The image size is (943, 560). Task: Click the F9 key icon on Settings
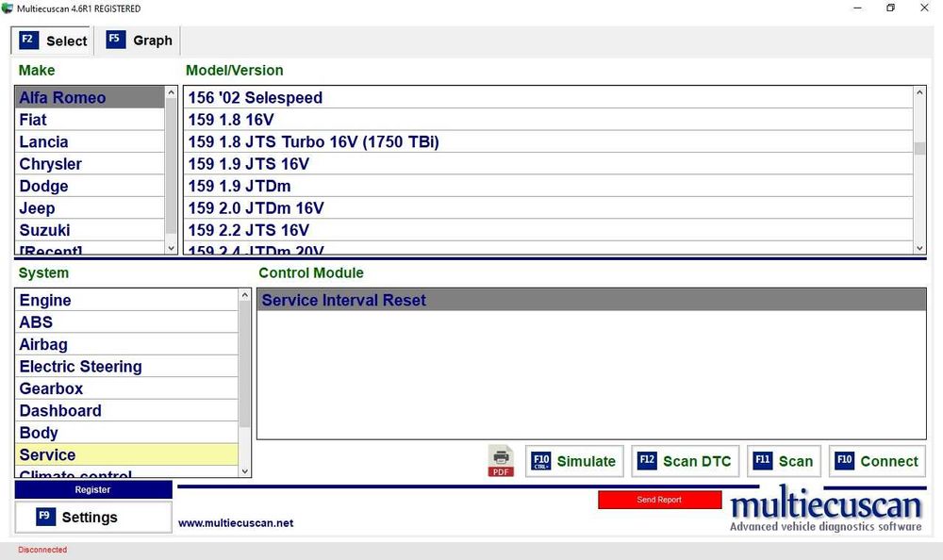(45, 517)
